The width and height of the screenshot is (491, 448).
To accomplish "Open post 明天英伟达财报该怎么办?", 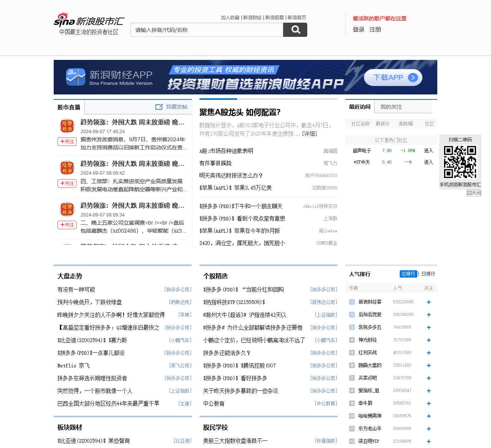I will coord(231,176).
